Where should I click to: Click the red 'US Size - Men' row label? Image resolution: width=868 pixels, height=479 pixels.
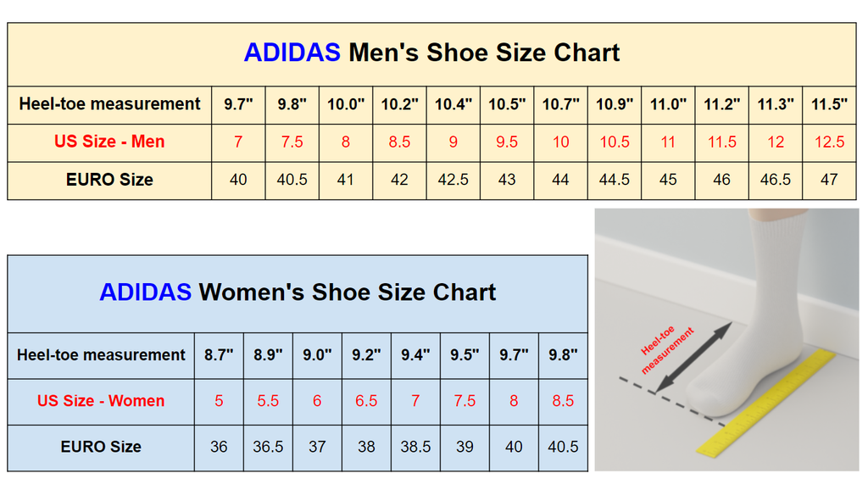coord(109,142)
